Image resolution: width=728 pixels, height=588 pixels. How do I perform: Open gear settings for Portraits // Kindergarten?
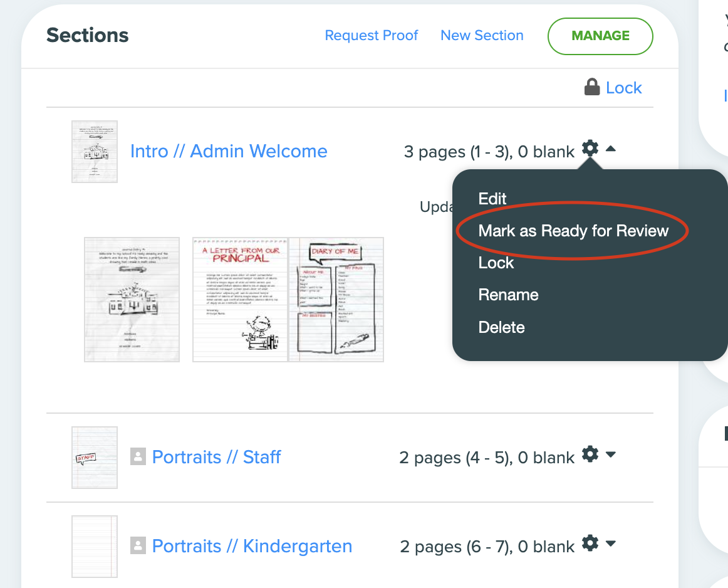[x=590, y=543]
